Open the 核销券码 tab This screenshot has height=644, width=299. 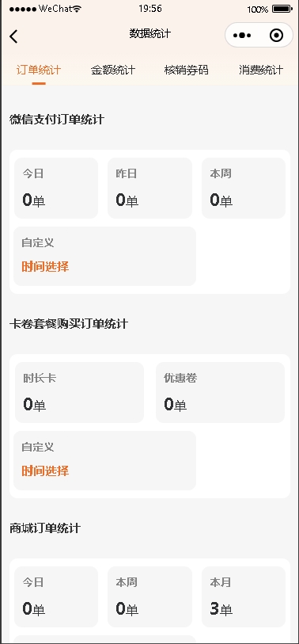(x=186, y=70)
